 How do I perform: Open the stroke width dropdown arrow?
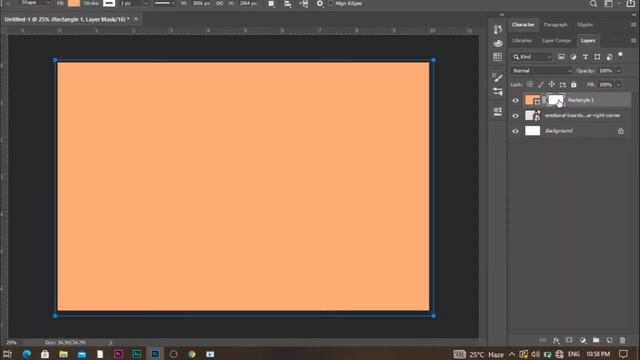click(x=146, y=3)
